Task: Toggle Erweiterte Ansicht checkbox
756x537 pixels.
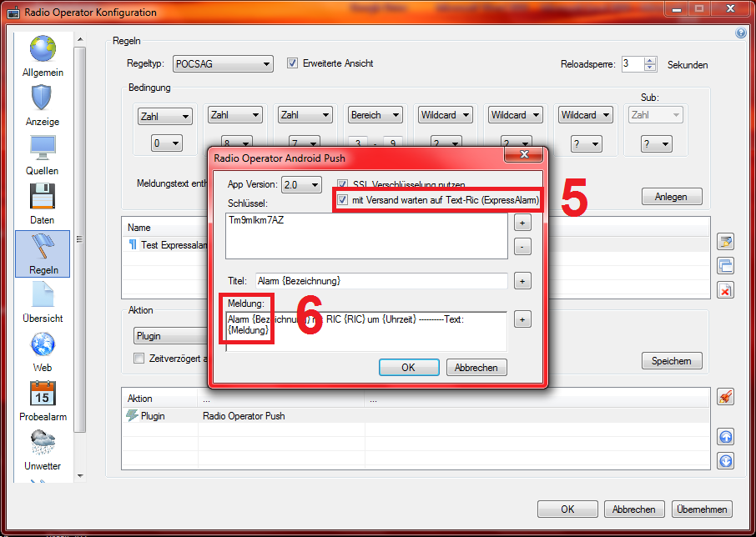Action: pyautogui.click(x=292, y=63)
